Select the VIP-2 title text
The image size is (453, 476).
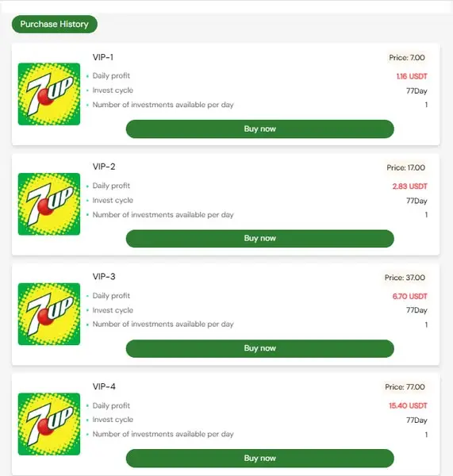(x=104, y=167)
